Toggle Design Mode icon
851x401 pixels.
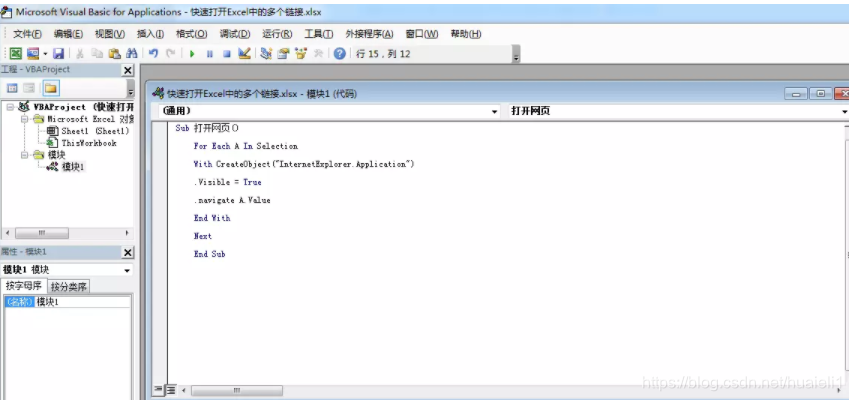(x=244, y=53)
